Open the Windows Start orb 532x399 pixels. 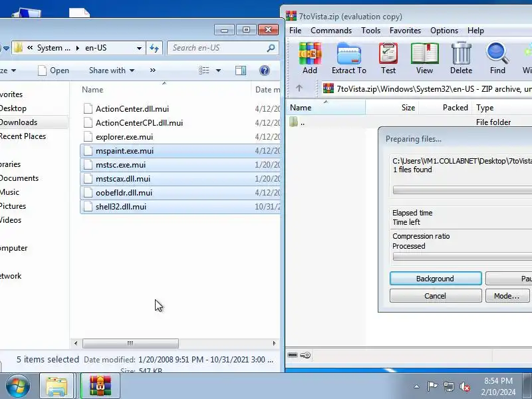pos(17,386)
